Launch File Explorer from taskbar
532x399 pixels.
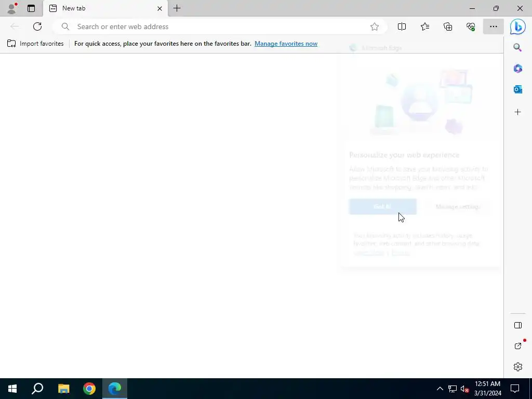(x=63, y=389)
